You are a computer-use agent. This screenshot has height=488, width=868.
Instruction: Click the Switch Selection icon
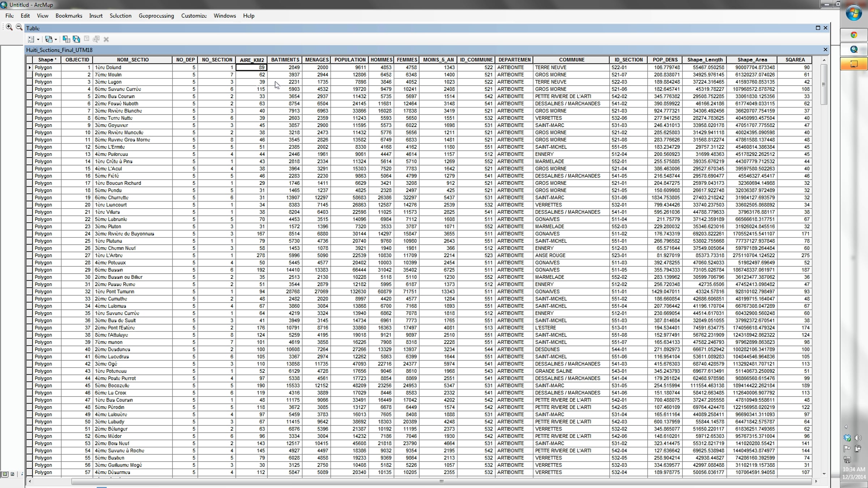[x=76, y=39]
